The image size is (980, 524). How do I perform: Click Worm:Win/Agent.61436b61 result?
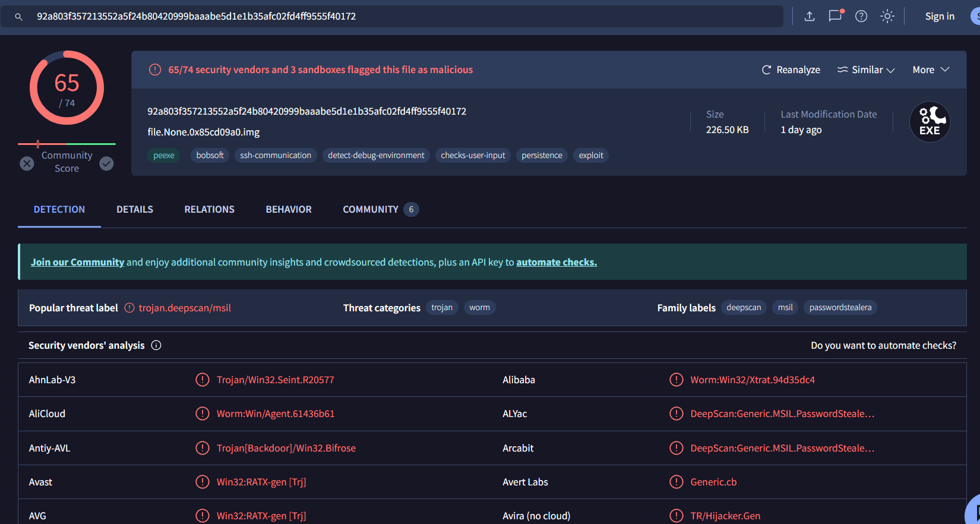click(x=276, y=413)
